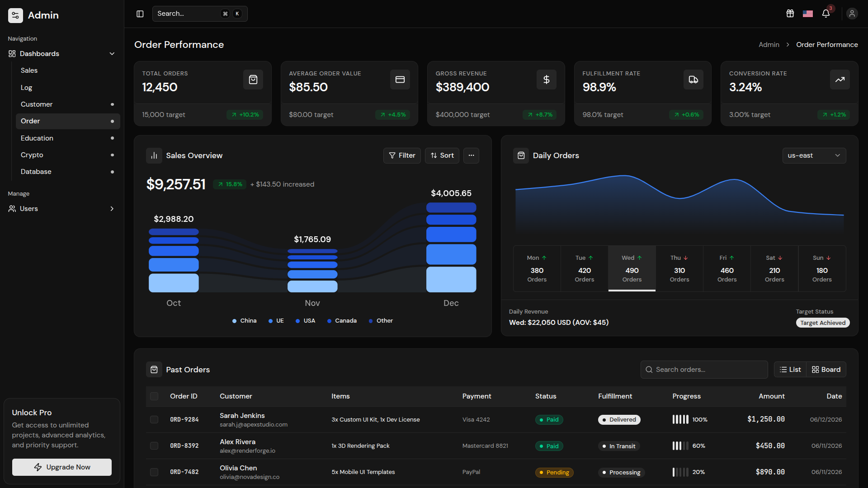Open the user profile avatar icon
The width and height of the screenshot is (868, 488).
pyautogui.click(x=852, y=14)
